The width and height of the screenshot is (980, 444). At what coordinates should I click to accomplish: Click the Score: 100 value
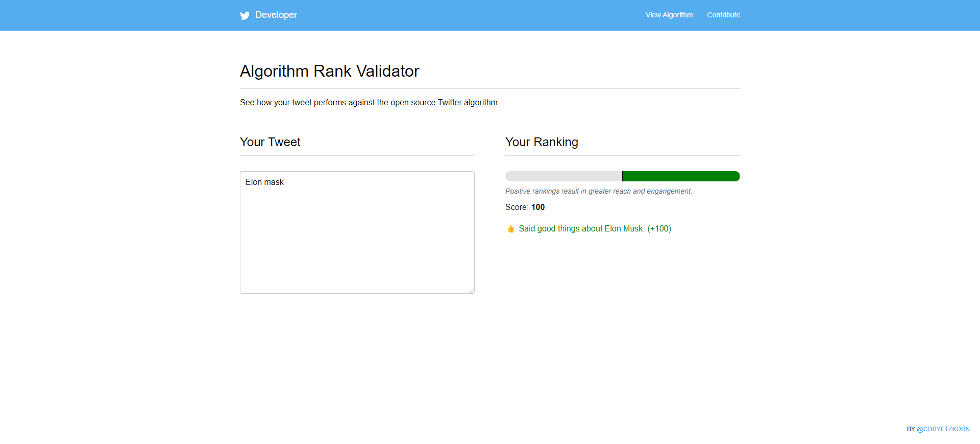538,207
